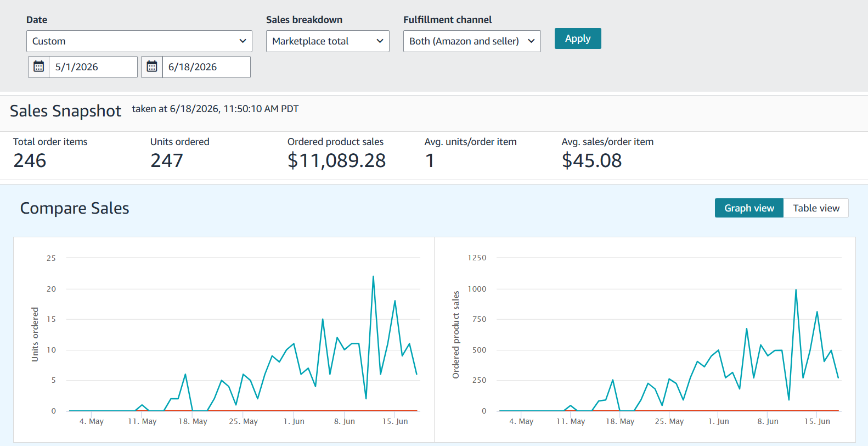
Task: Click the Units ordered chart axis title
Action: pos(35,334)
